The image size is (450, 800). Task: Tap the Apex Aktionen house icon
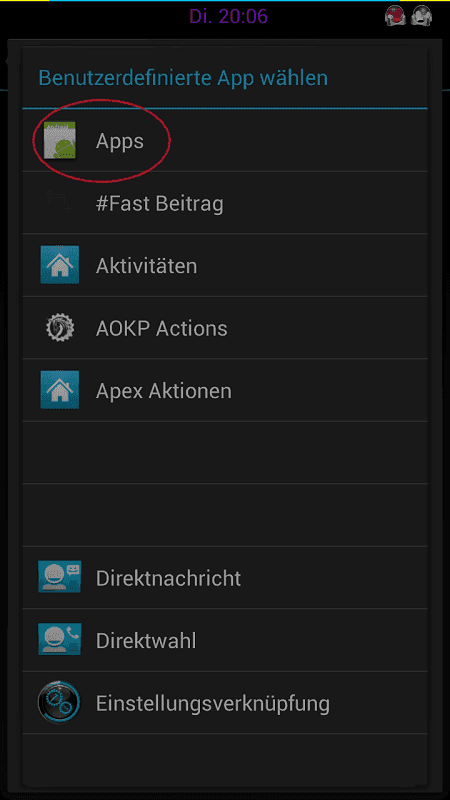(x=60, y=390)
